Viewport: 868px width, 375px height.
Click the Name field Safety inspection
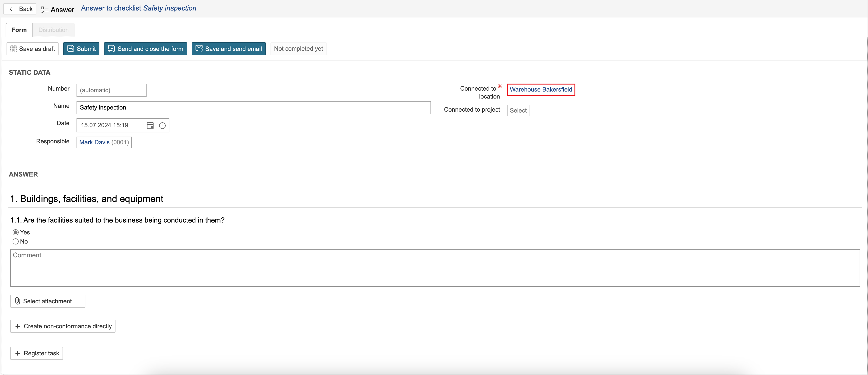(x=253, y=108)
